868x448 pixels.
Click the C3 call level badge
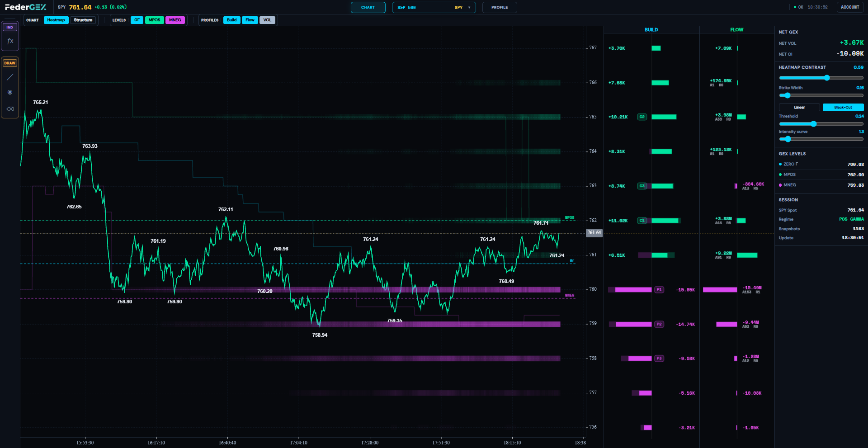642,186
